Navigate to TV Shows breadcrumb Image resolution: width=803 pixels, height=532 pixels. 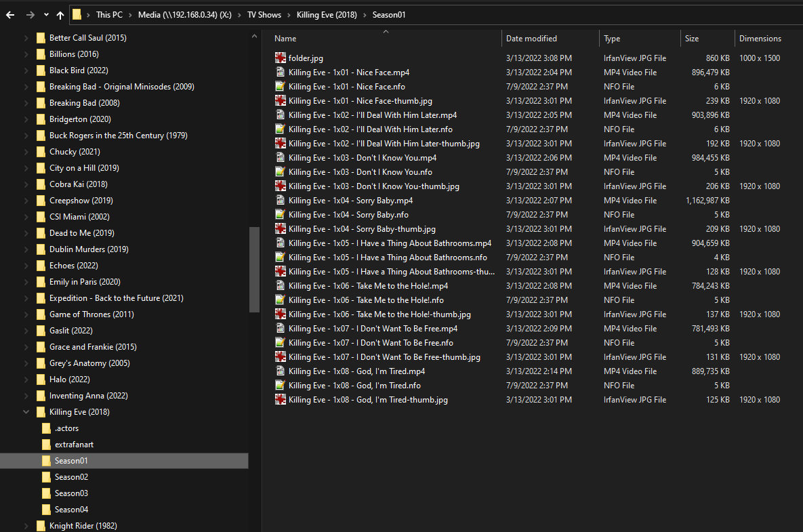click(264, 15)
